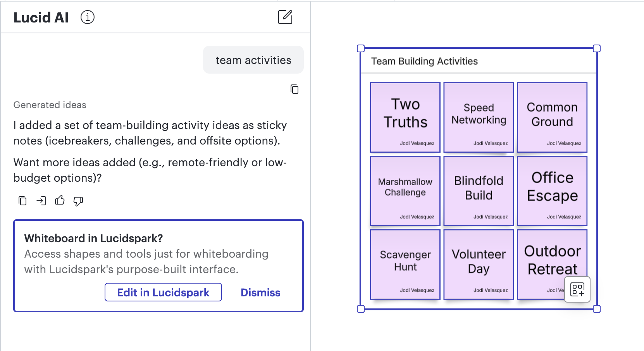Click the Lucid AI panel heading
The width and height of the screenshot is (644, 351).
[41, 17]
